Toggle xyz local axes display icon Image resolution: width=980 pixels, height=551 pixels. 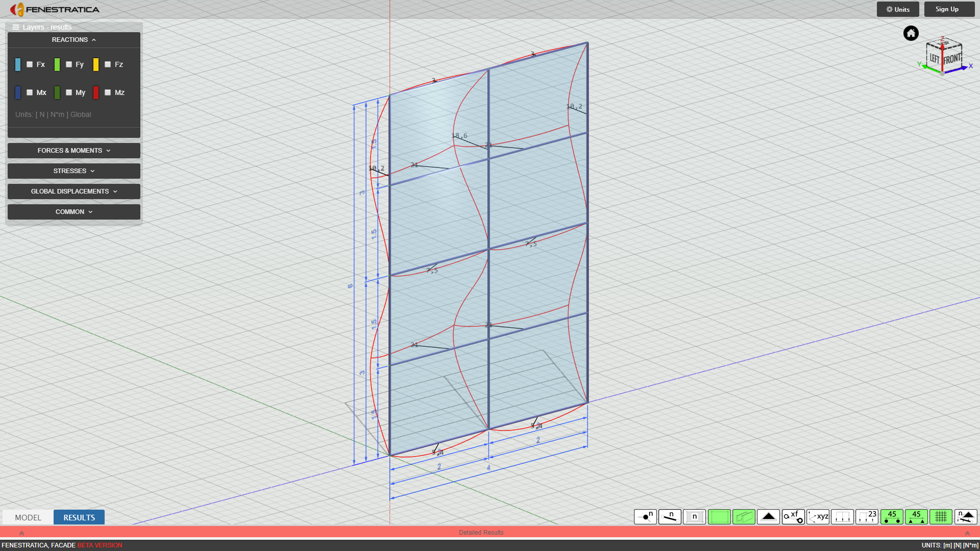[818, 517]
